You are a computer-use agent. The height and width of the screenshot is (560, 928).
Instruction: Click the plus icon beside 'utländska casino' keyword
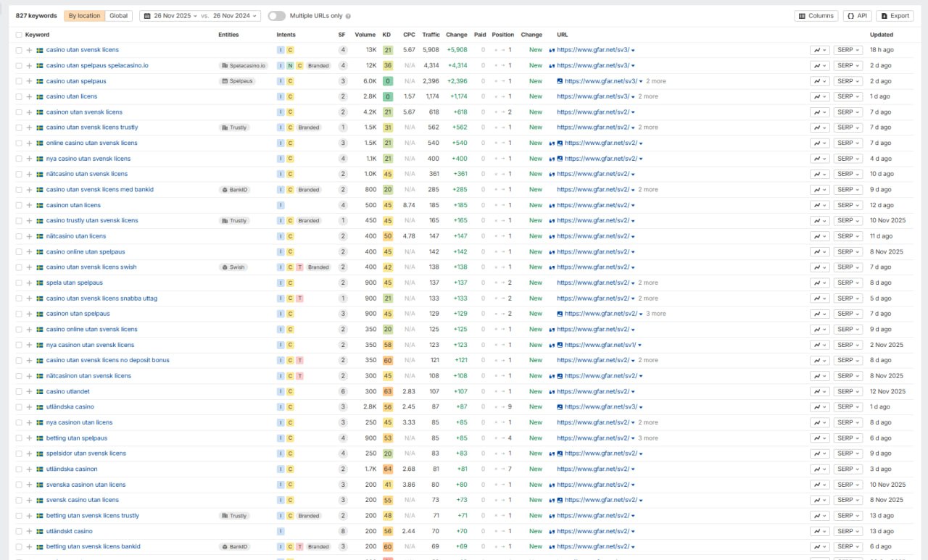30,407
